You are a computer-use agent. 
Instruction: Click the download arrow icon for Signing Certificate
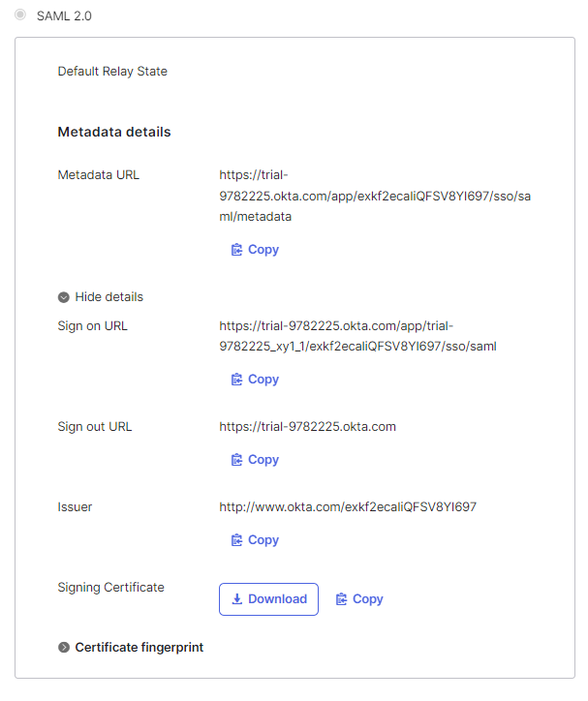coord(236,599)
